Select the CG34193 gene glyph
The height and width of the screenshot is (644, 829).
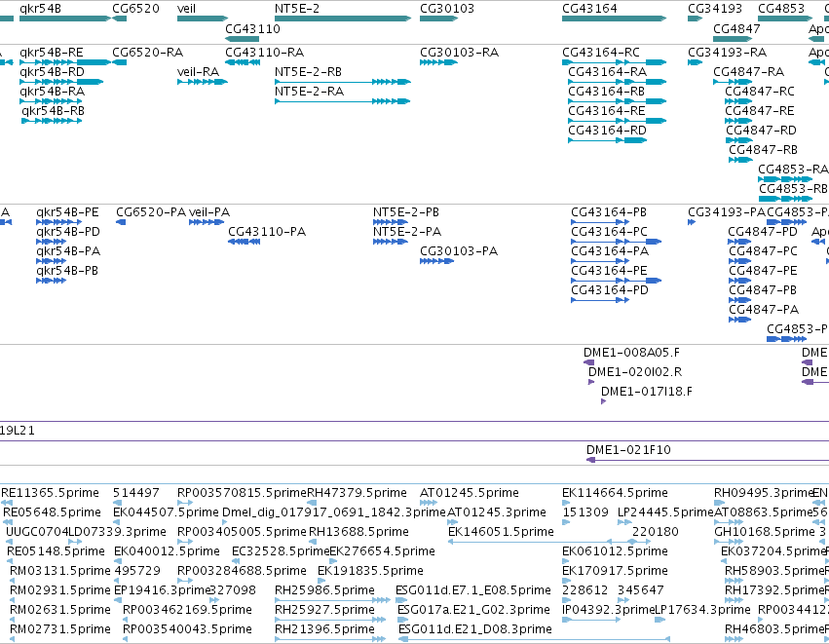point(695,19)
